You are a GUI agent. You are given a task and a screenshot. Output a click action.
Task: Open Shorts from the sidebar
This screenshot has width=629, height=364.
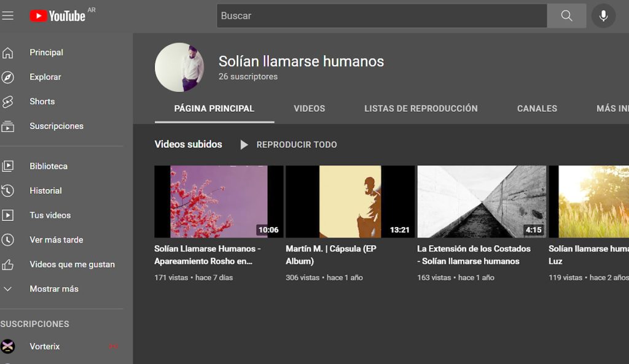point(42,101)
